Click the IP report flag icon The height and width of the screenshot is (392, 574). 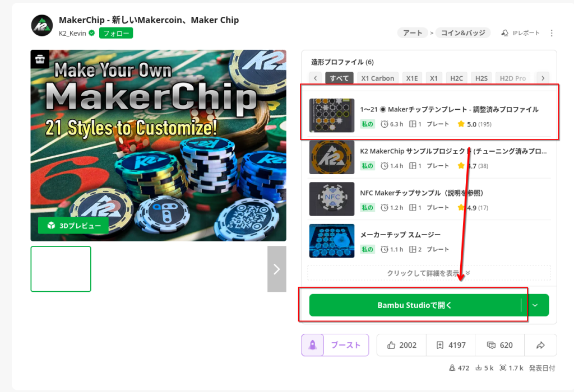pyautogui.click(x=504, y=33)
